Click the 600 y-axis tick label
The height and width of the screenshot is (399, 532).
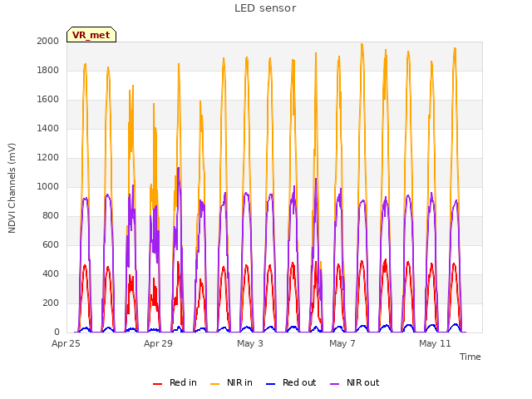51,244
